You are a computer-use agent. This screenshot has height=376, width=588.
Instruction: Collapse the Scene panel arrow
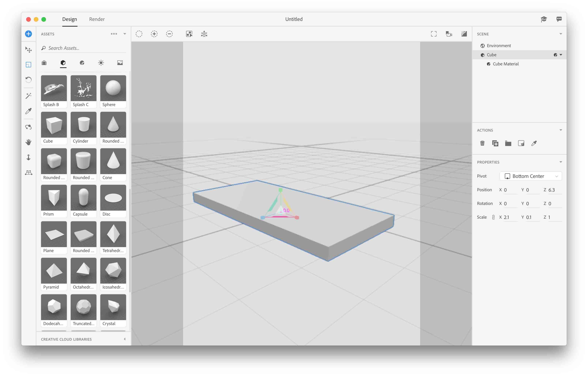(x=561, y=34)
